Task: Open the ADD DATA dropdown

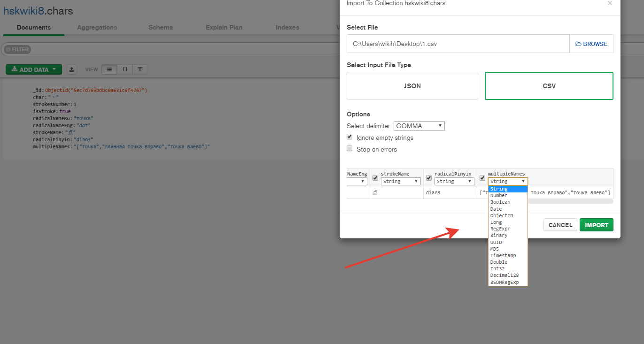Action: [x=34, y=69]
